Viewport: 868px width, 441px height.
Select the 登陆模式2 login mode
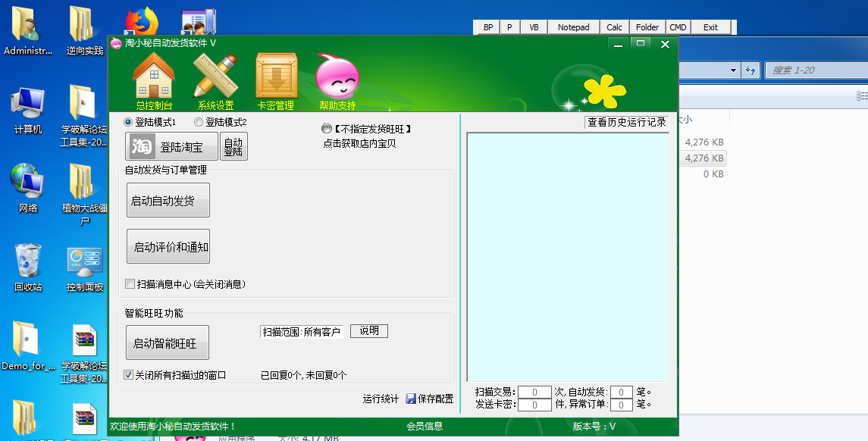click(199, 122)
